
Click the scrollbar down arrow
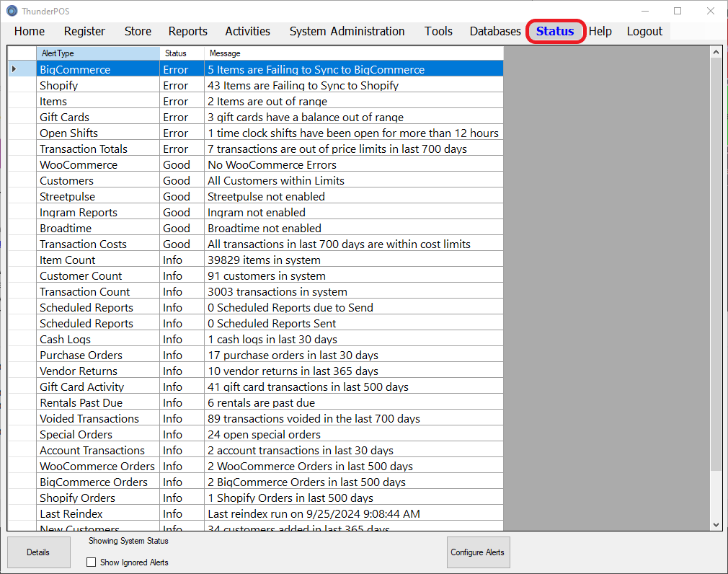pos(716,525)
